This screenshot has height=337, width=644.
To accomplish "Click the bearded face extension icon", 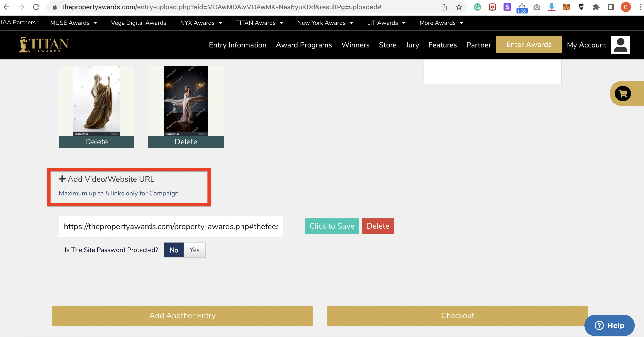I will [x=581, y=7].
